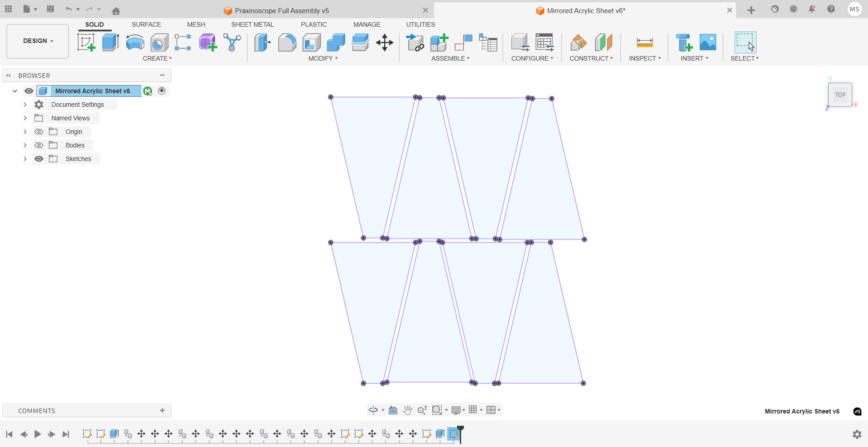Click the Insert Derive icon in Insert
Viewport: 868px width, 447px height.
click(x=684, y=43)
